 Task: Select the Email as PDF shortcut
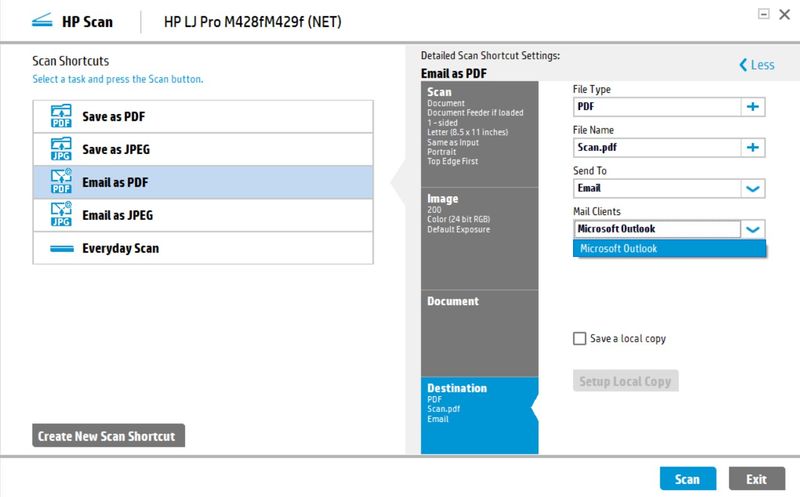pyautogui.click(x=203, y=182)
